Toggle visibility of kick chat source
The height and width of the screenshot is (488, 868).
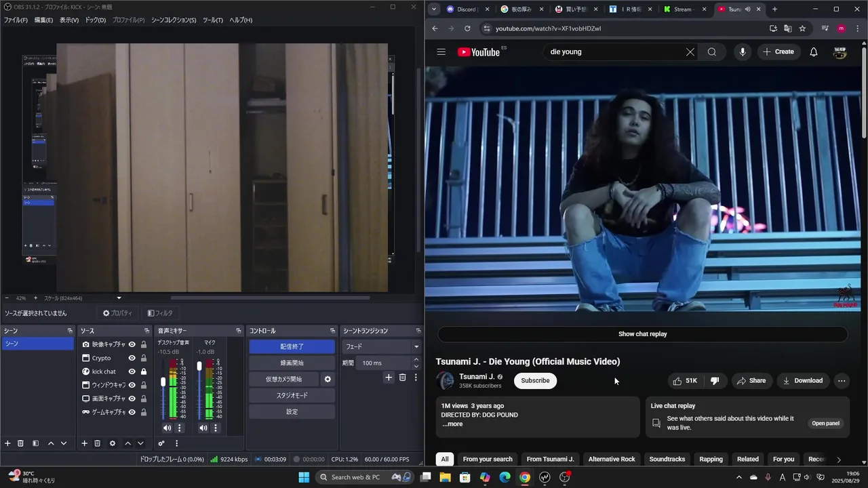point(132,371)
